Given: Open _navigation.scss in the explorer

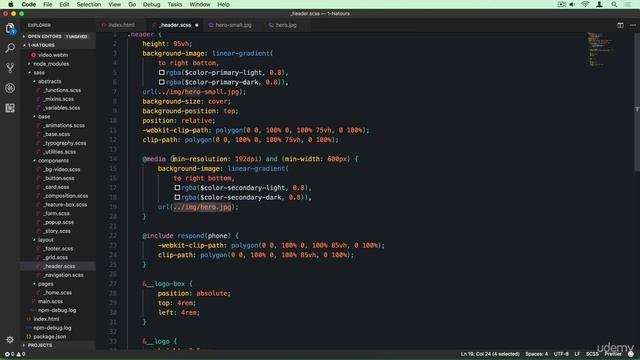Looking at the screenshot, I should (x=63, y=275).
